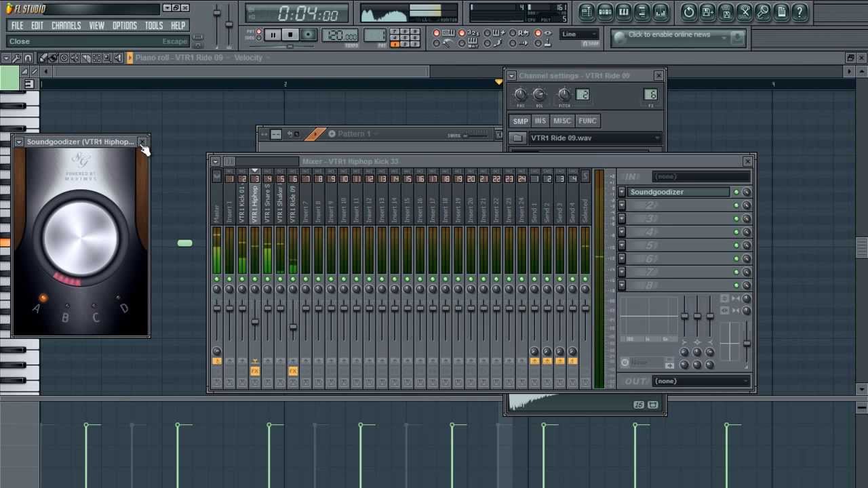Select the slice tool in piano roll
The height and width of the screenshot is (488, 868).
(x=85, y=58)
